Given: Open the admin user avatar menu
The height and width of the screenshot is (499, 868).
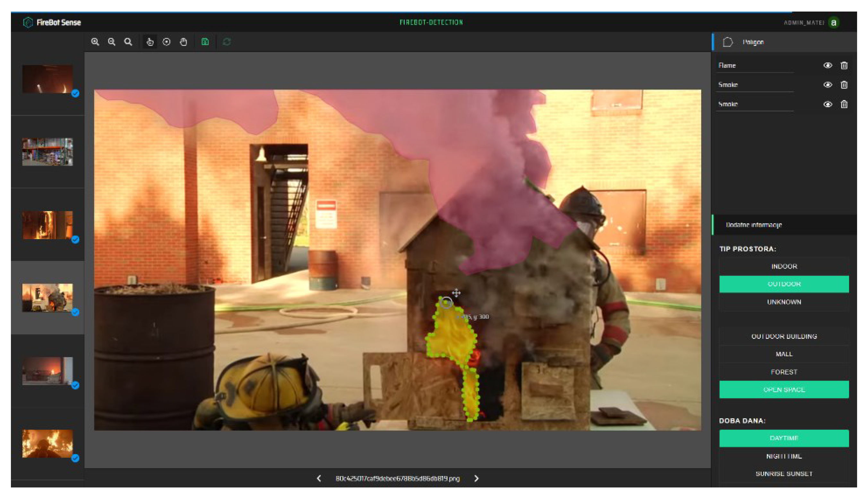Looking at the screenshot, I should 833,23.
